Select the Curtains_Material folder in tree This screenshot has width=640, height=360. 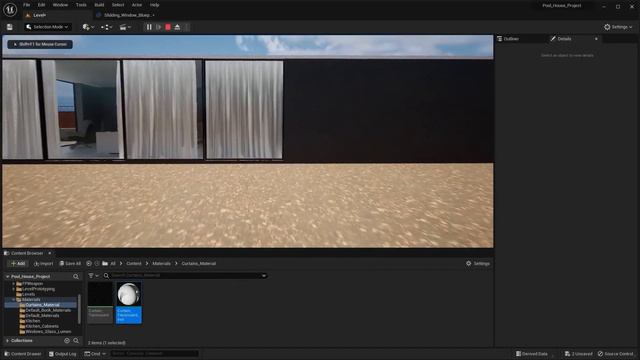tap(41, 305)
